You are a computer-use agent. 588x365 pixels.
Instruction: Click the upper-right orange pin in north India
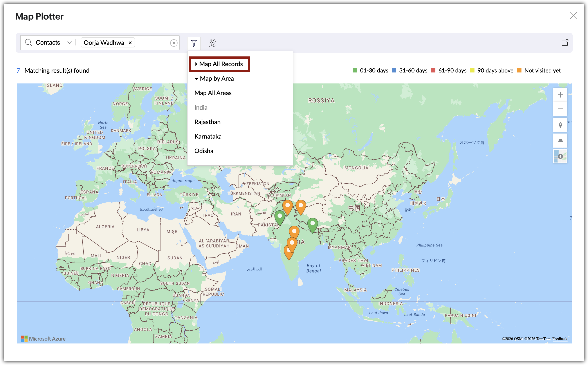click(x=301, y=207)
